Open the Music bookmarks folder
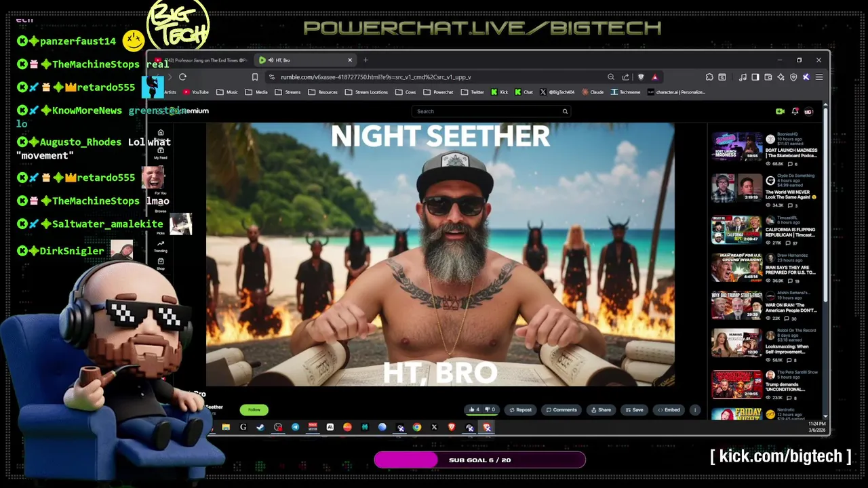The width and height of the screenshot is (868, 488). (x=227, y=92)
